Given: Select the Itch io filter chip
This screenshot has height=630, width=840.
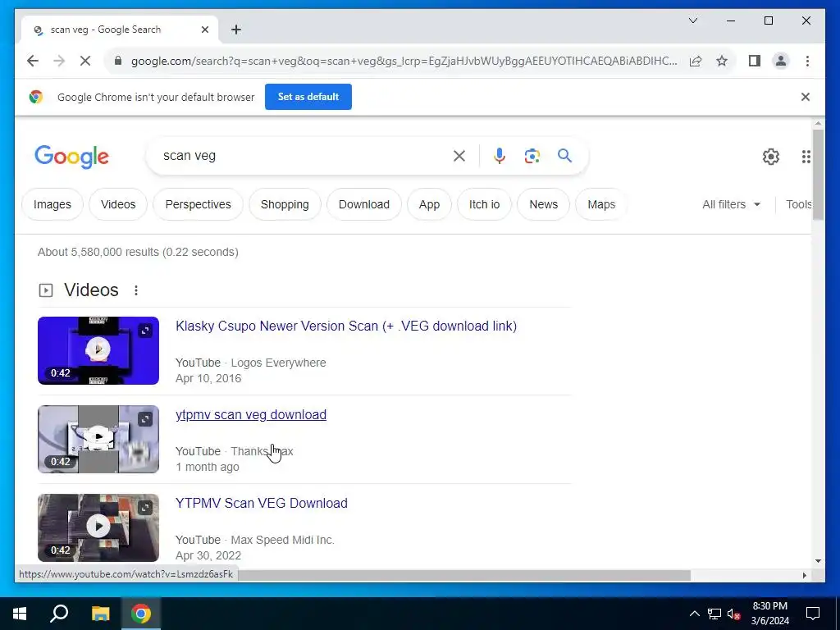Looking at the screenshot, I should coord(484,204).
